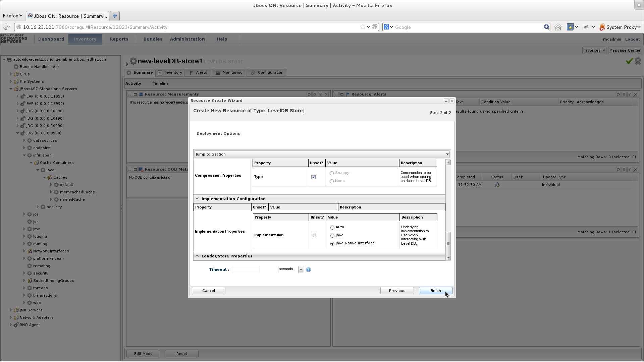
Task: Open the Jump to Section dropdown
Action: [322, 154]
